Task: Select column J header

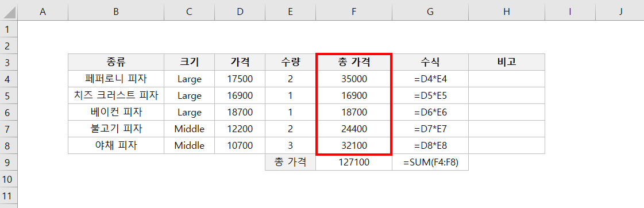Action: [620, 12]
